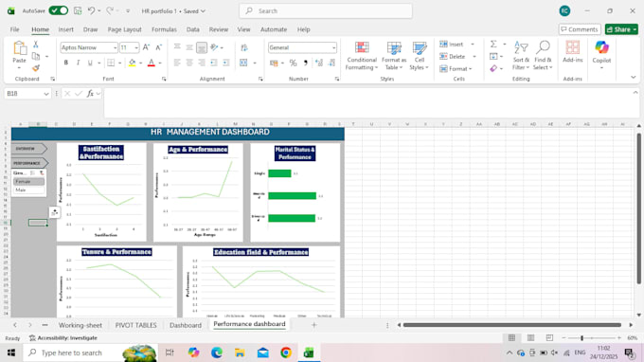The height and width of the screenshot is (362, 644).
Task: Click the Percent Style icon
Action: click(293, 63)
